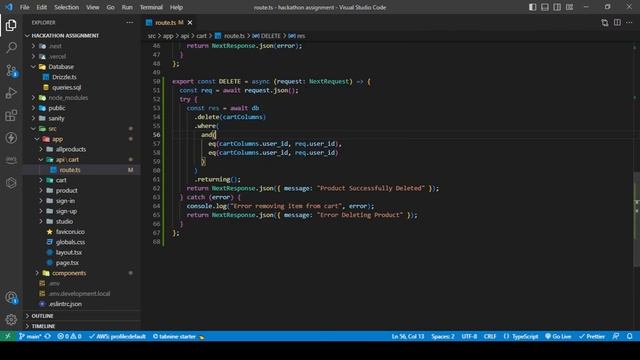This screenshot has width=640, height=360.
Task: Click the feedback icon in status bar
Action: (x=616, y=336)
